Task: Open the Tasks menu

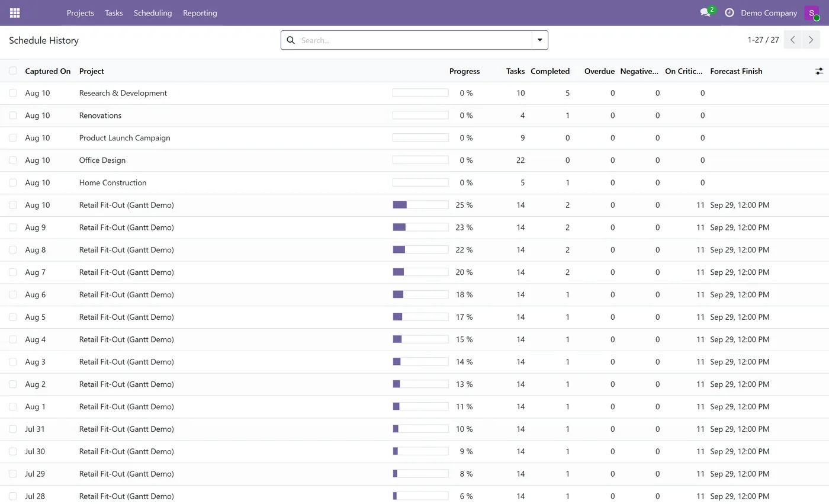Action: (114, 12)
